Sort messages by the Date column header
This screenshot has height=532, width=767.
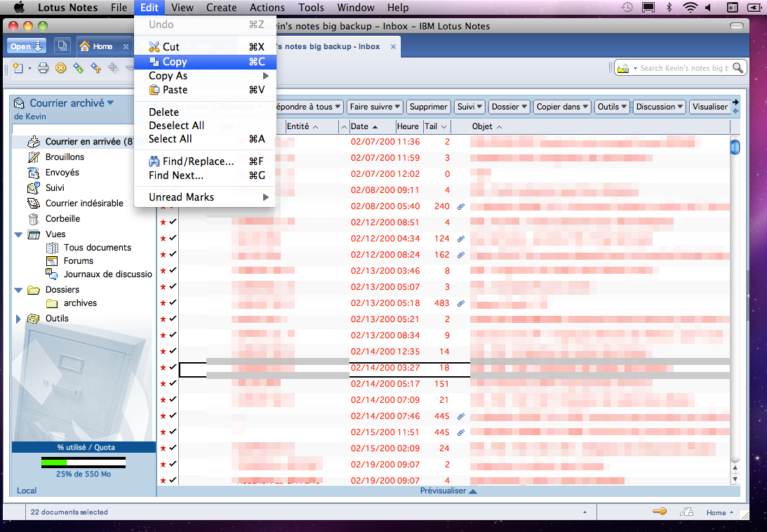point(373,126)
